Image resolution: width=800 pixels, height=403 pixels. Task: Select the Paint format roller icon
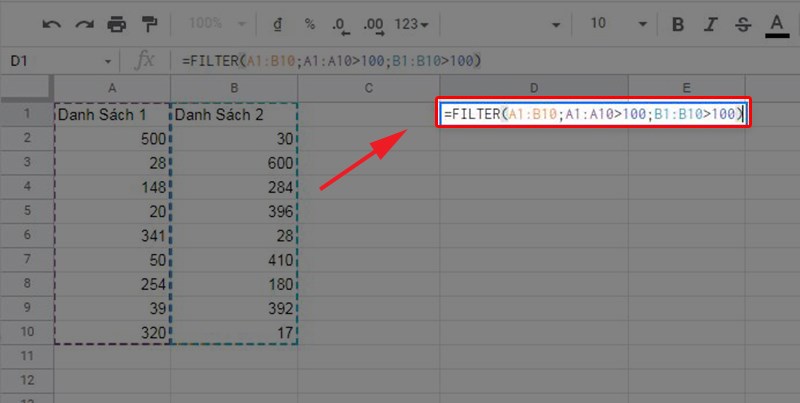click(149, 24)
